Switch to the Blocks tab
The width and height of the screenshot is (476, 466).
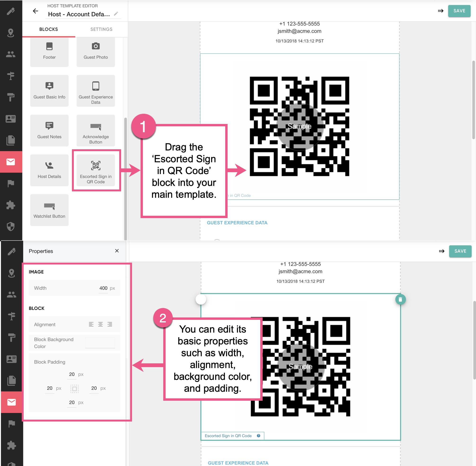48,29
